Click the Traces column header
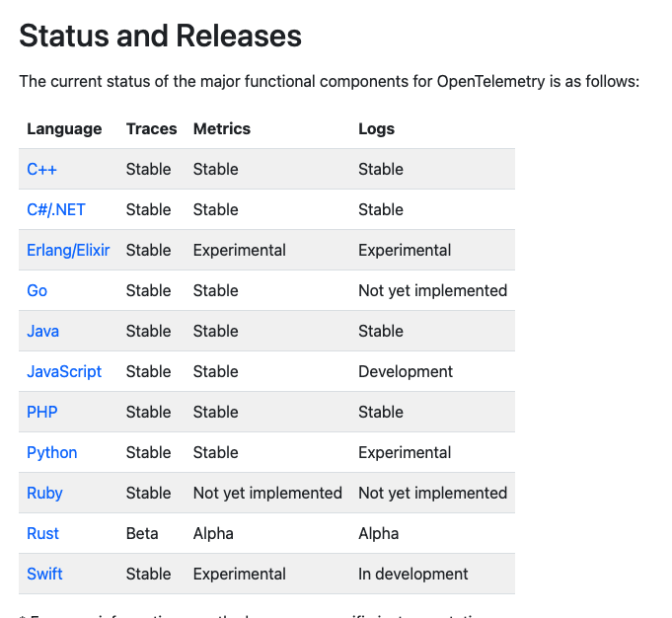 pos(151,128)
